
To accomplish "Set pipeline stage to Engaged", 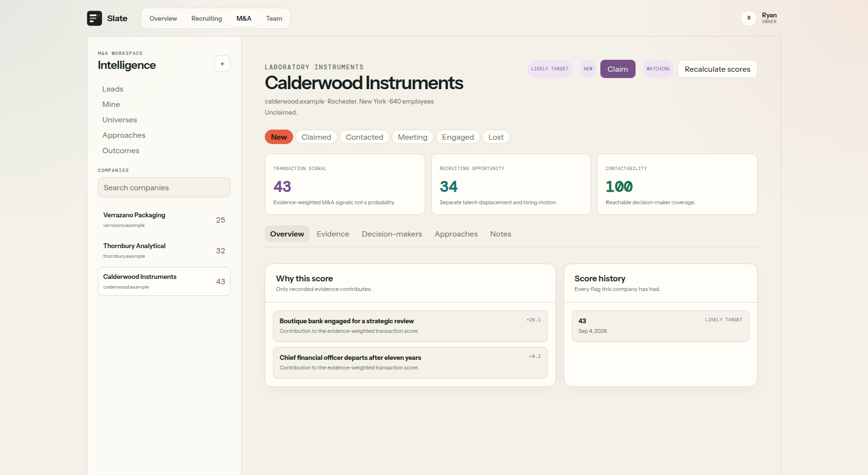I will 458,137.
